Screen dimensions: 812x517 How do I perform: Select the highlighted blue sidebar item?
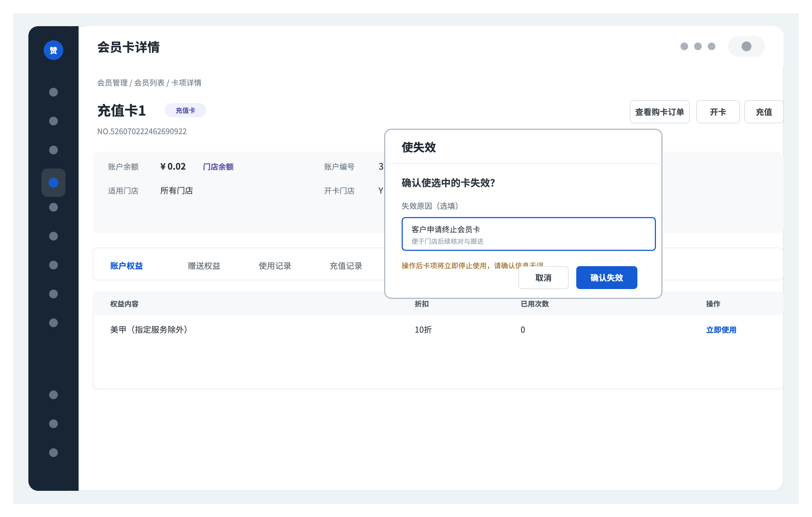53,183
